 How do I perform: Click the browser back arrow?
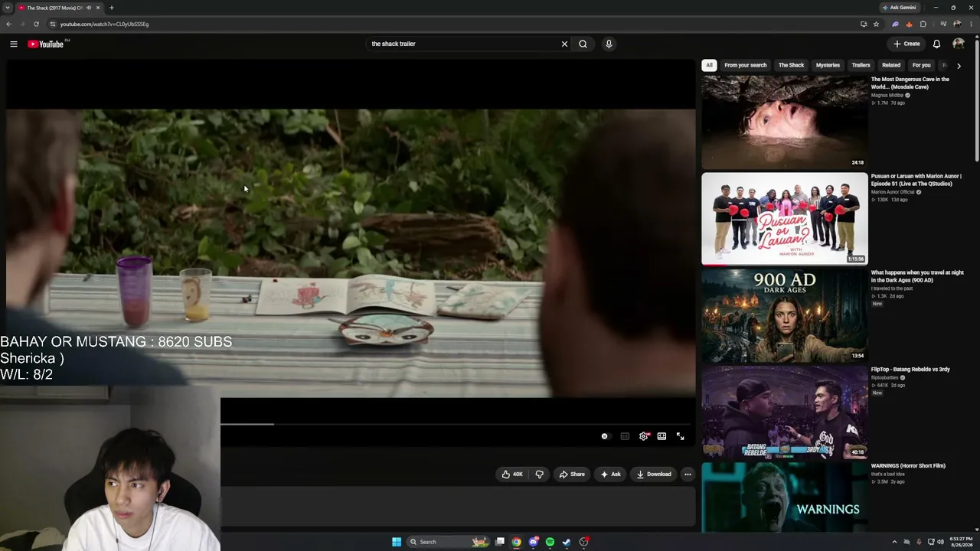[x=8, y=24]
